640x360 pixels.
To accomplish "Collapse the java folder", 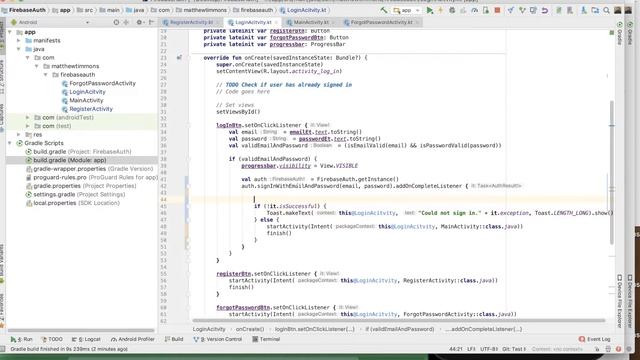I will pos(19,49).
